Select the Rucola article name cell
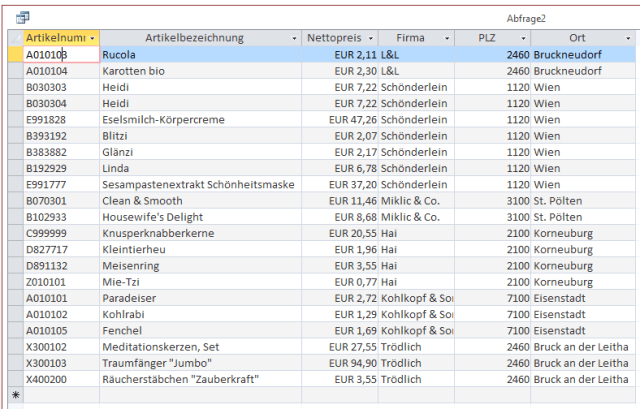This screenshot has height=409, width=640. click(200, 55)
